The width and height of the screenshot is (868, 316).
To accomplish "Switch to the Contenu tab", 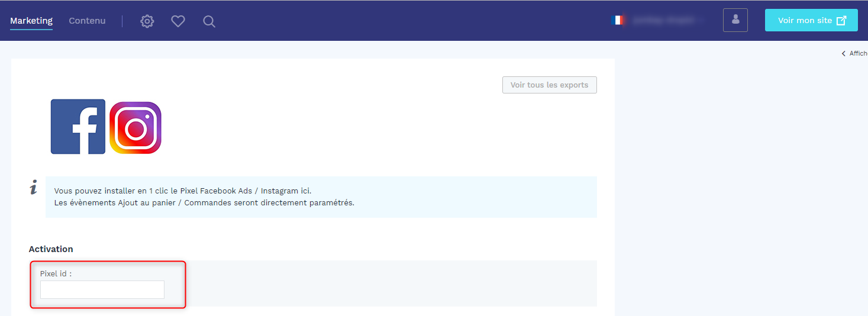I will point(87,21).
